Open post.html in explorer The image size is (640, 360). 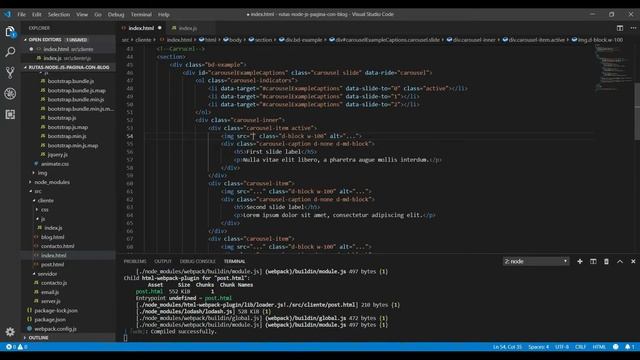(x=52, y=264)
